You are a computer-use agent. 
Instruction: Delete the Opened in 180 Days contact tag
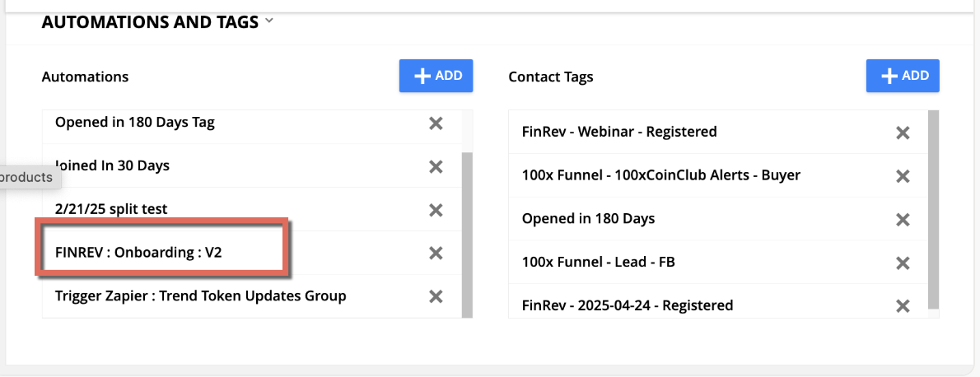pos(903,220)
